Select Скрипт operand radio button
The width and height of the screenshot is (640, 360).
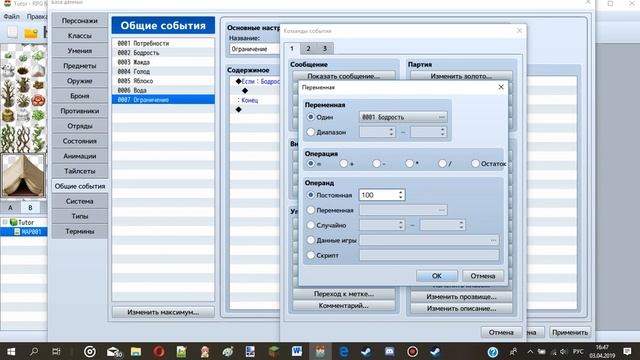click(311, 255)
